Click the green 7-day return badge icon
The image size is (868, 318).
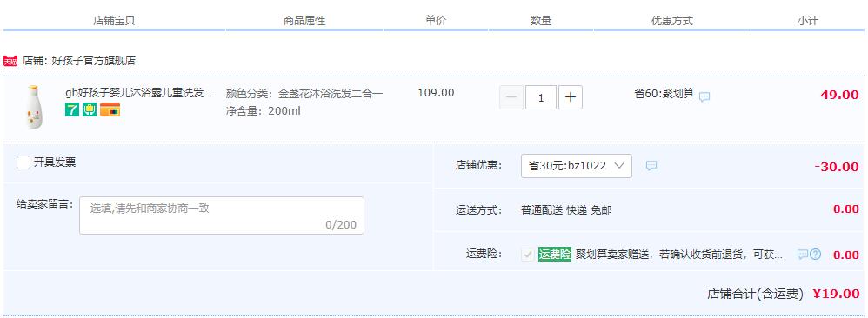pyautogui.click(x=72, y=110)
